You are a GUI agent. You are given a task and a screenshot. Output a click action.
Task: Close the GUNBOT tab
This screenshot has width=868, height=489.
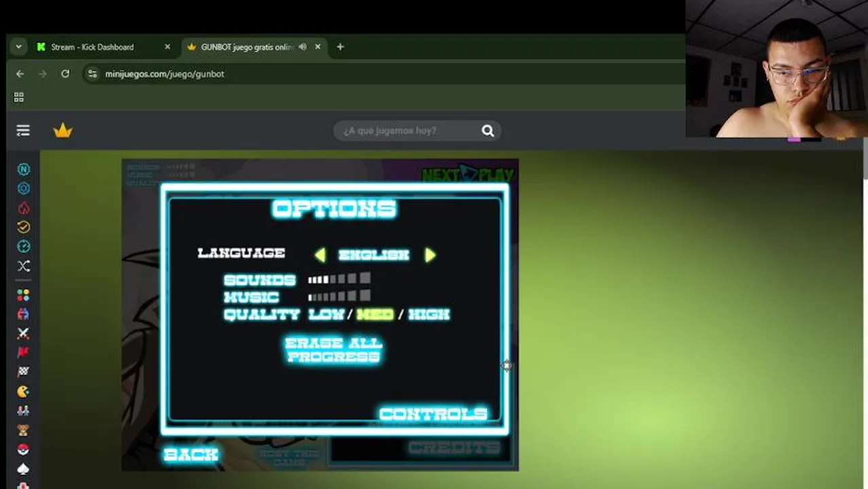click(317, 47)
